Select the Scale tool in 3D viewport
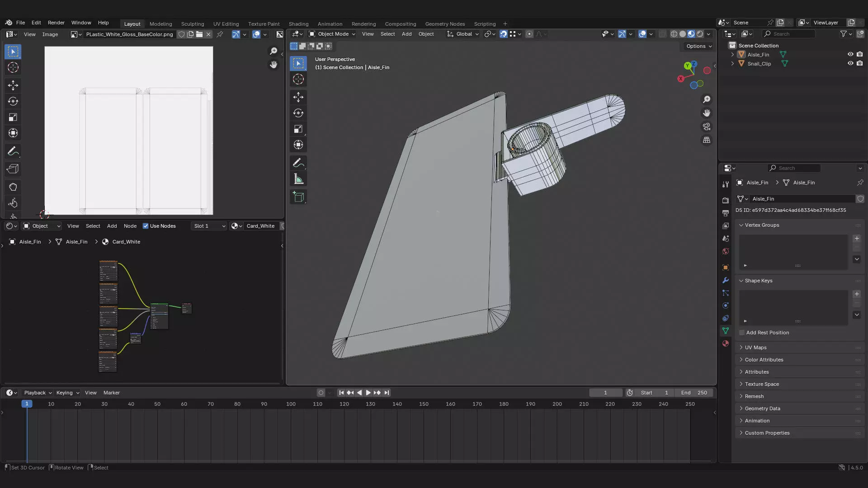The height and width of the screenshot is (488, 868). pos(298,129)
